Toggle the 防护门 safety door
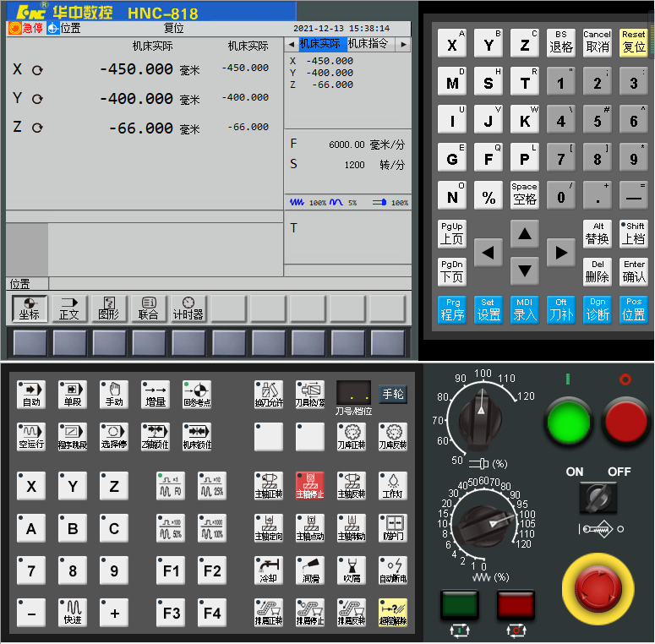Image resolution: width=655 pixels, height=644 pixels. (393, 528)
